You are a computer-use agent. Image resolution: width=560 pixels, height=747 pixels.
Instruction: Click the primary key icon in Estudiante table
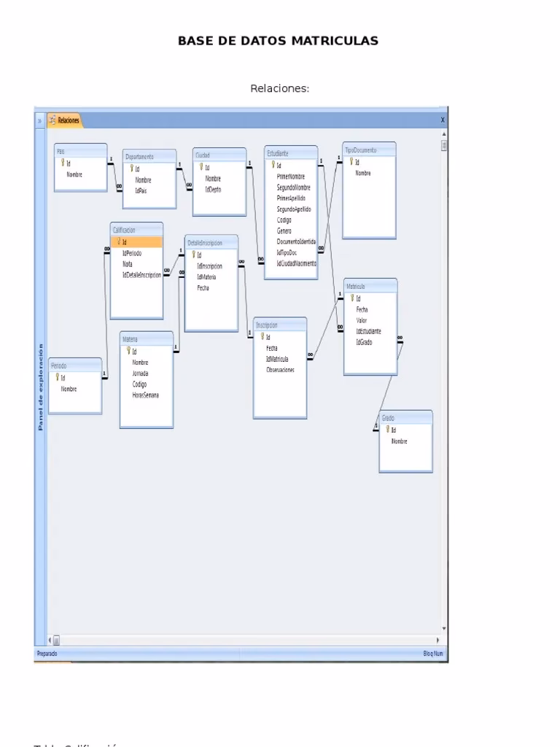(273, 165)
